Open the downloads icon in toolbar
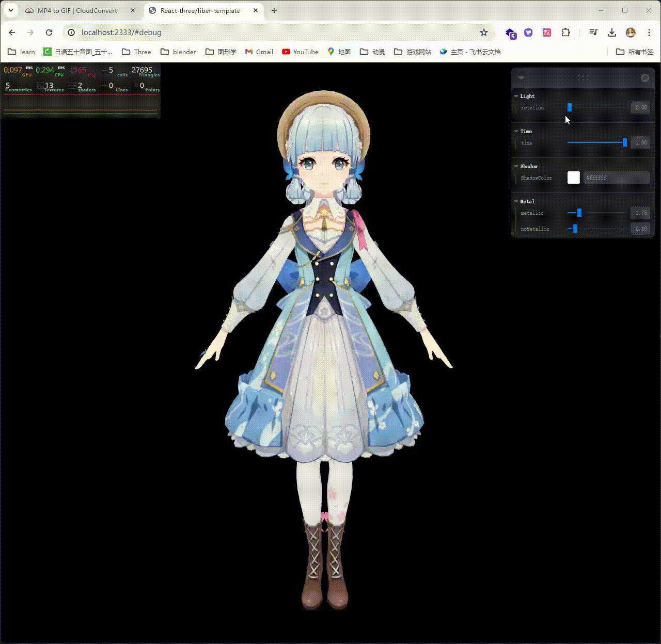 [612, 33]
